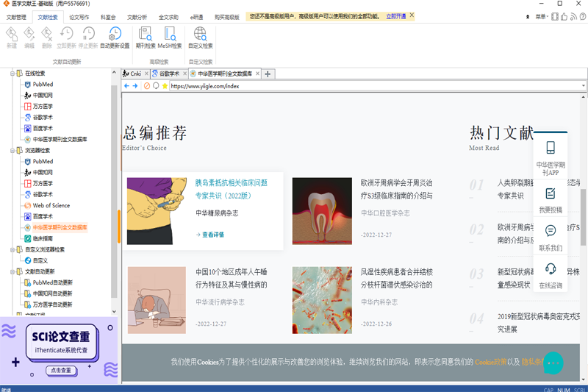Collapse the 在线检索 tree node
This screenshot has width=588, height=392.
pos(12,74)
